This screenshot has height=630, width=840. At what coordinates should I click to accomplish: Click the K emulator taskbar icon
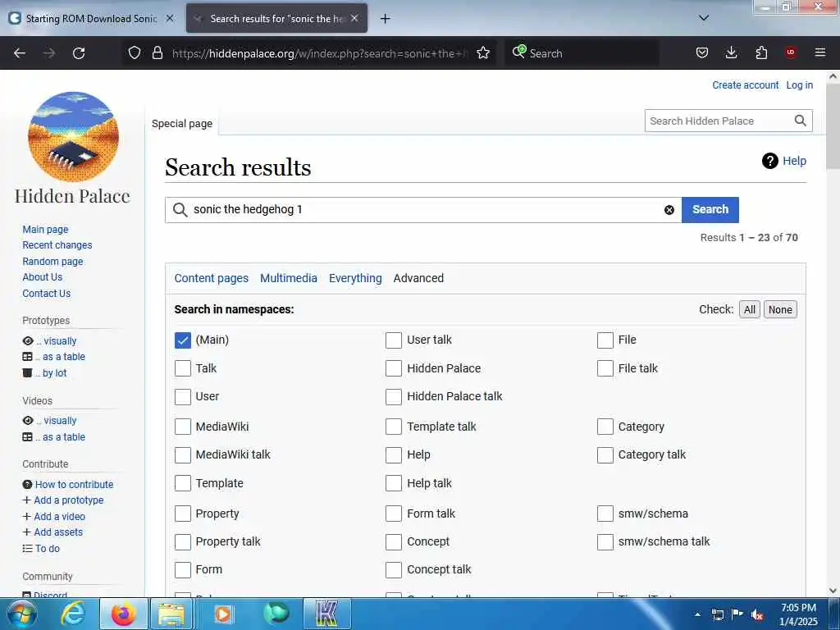pyautogui.click(x=326, y=614)
